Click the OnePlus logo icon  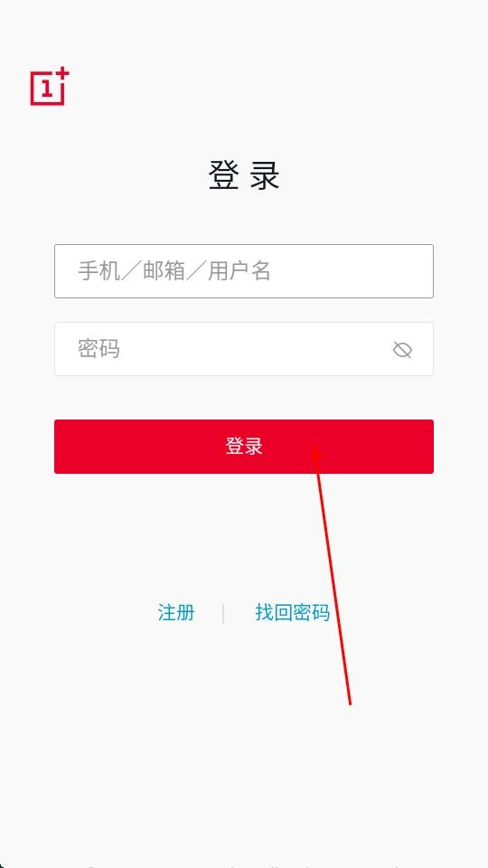pyautogui.click(x=50, y=87)
